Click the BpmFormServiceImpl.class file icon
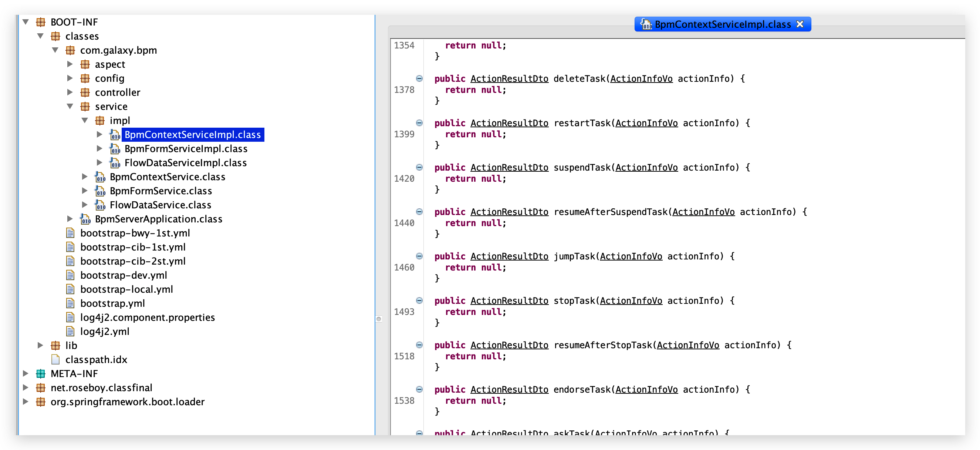The height and width of the screenshot is (450, 980). 115,149
